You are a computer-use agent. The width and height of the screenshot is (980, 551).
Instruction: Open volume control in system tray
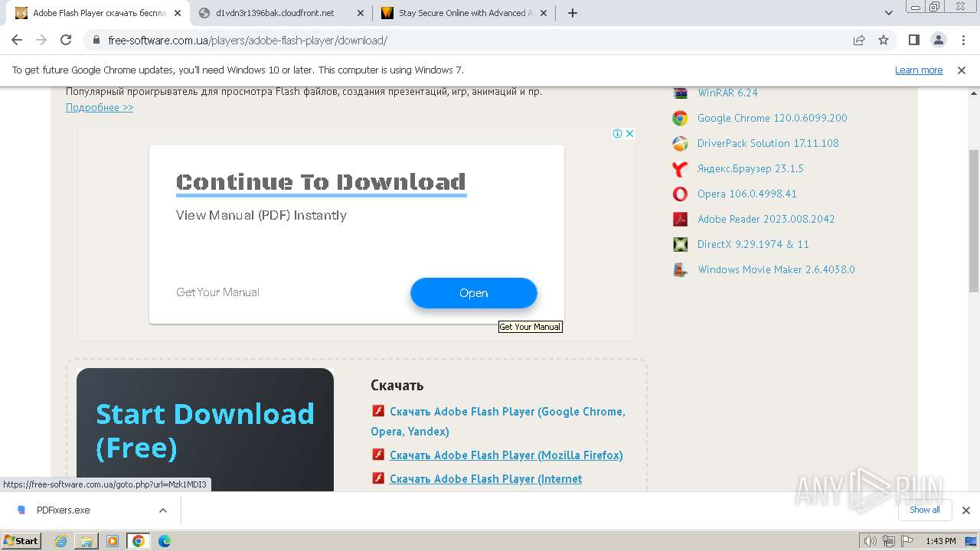click(871, 541)
